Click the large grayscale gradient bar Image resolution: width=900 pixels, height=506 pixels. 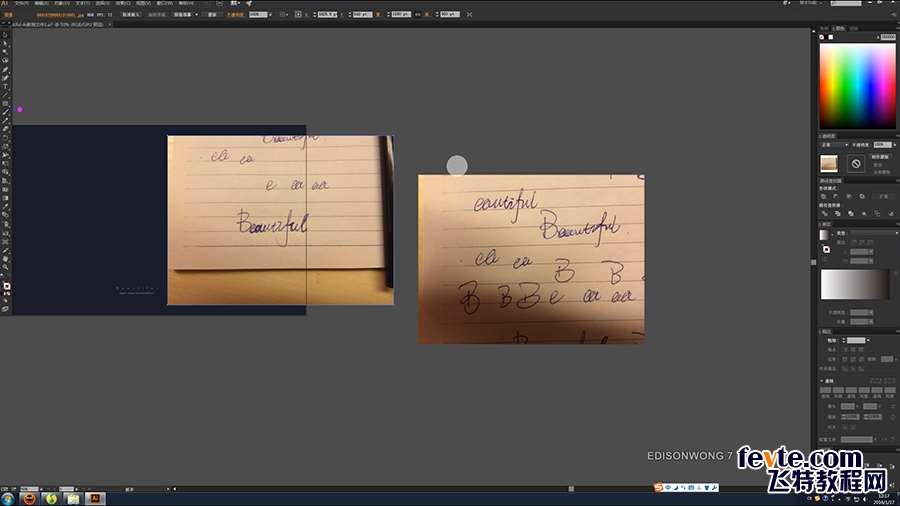pyautogui.click(x=855, y=285)
